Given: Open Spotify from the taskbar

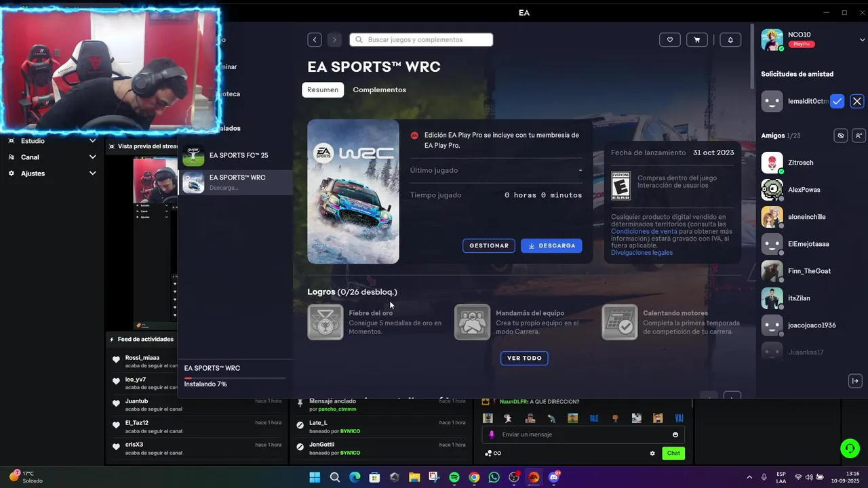Looking at the screenshot, I should pos(454,477).
